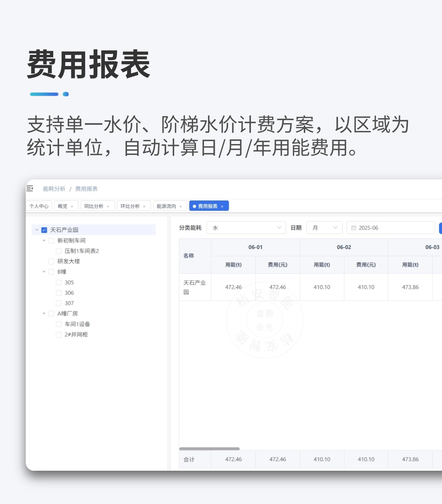Close the 同比分析 tab
This screenshot has height=504, width=442.
(108, 206)
